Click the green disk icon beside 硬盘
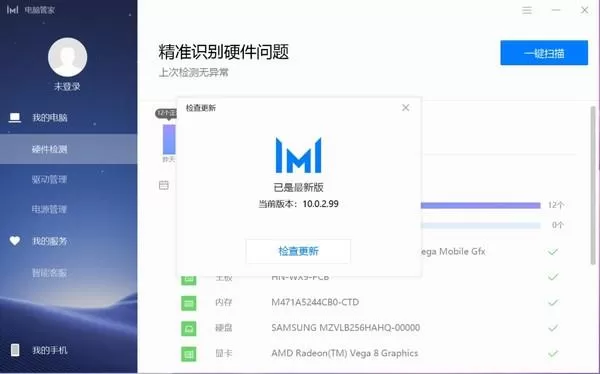This screenshot has height=374, width=600. coord(189,328)
